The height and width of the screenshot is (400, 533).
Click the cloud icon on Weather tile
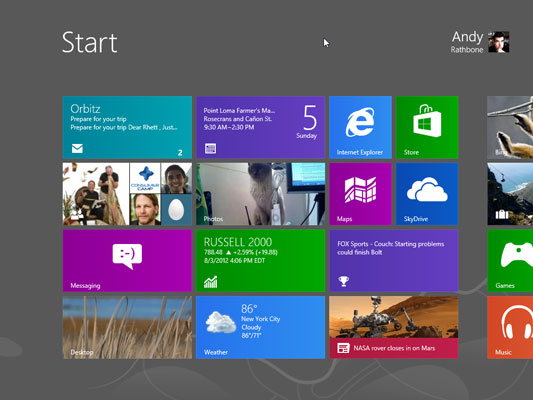221,322
